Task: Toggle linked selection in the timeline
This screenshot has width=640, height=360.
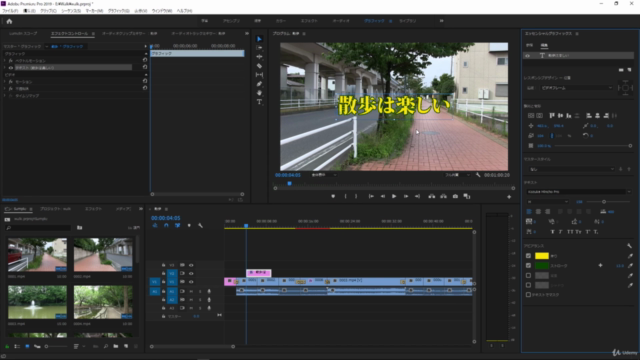Action: (x=178, y=225)
